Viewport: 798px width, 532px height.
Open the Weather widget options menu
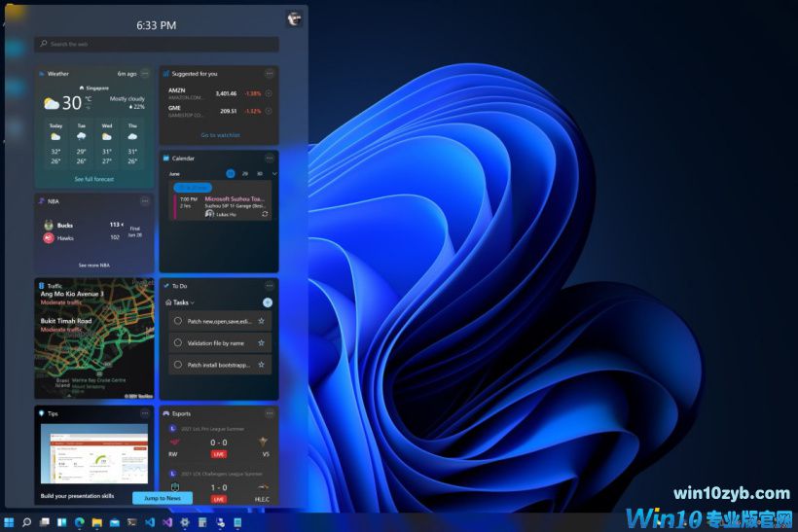145,73
